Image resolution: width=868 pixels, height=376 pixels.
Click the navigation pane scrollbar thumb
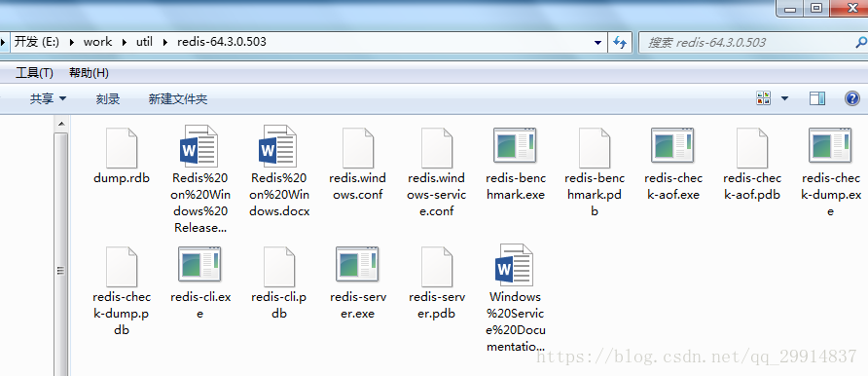click(61, 255)
